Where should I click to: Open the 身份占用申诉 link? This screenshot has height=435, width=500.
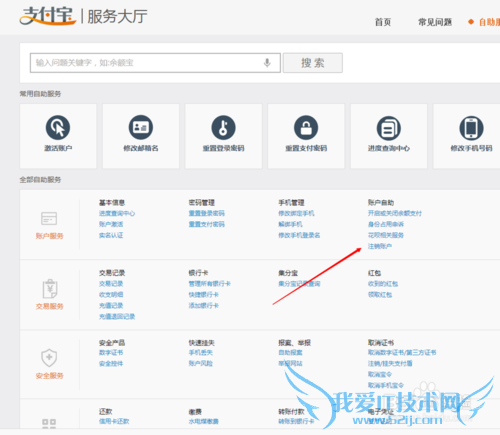[x=386, y=224]
